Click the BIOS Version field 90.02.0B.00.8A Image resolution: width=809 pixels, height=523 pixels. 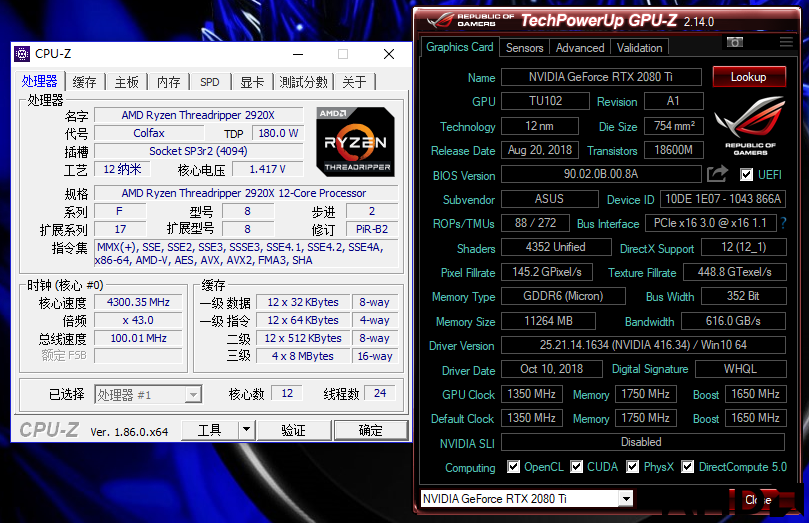pyautogui.click(x=601, y=174)
